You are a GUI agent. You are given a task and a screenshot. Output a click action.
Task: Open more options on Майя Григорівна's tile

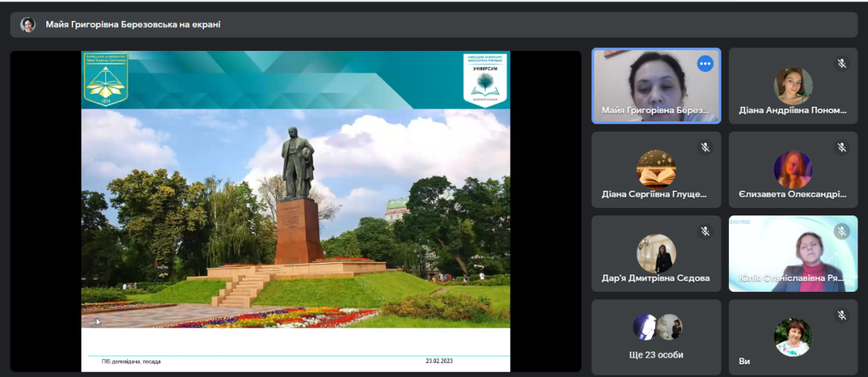[x=705, y=64]
